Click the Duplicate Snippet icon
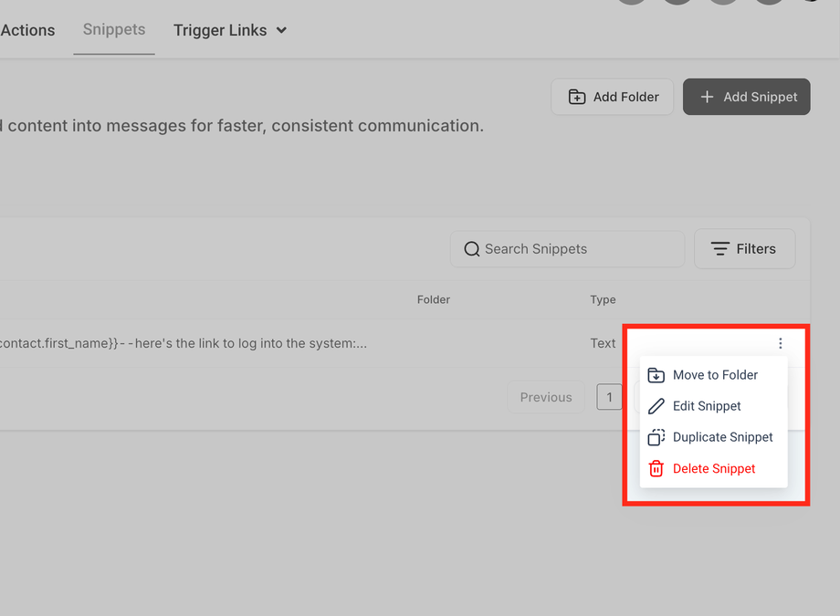 pyautogui.click(x=656, y=437)
